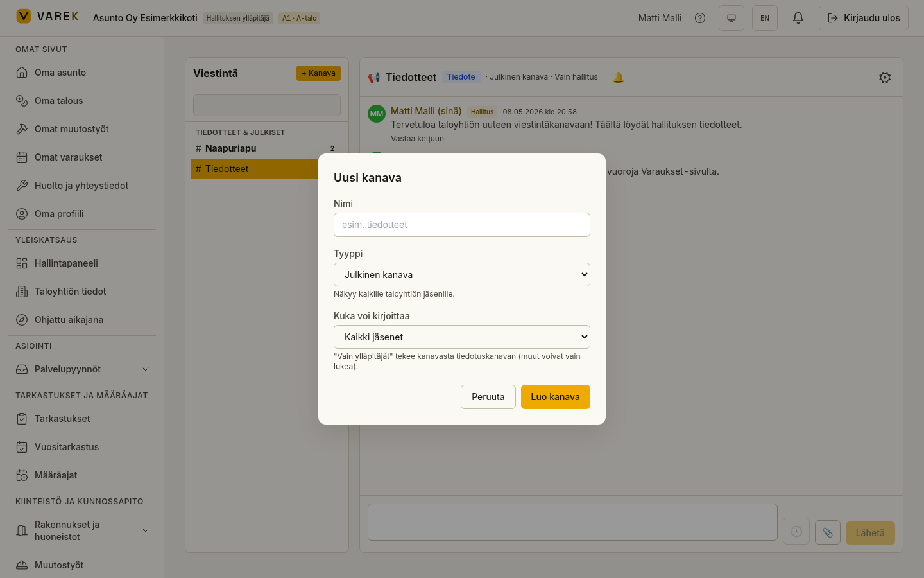Open Oma profiili user icon
The width and height of the screenshot is (924, 578).
(x=22, y=214)
